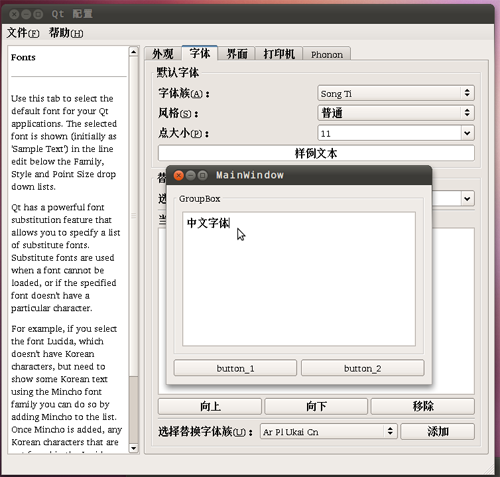This screenshot has height=477, width=500.
Task: Open the Ar PI Ukai Cn substitute family dropdown
Action: point(329,432)
